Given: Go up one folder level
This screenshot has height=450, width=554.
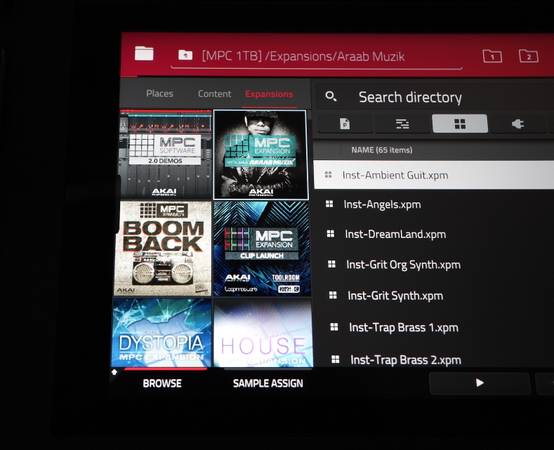Looking at the screenshot, I should 185,55.
